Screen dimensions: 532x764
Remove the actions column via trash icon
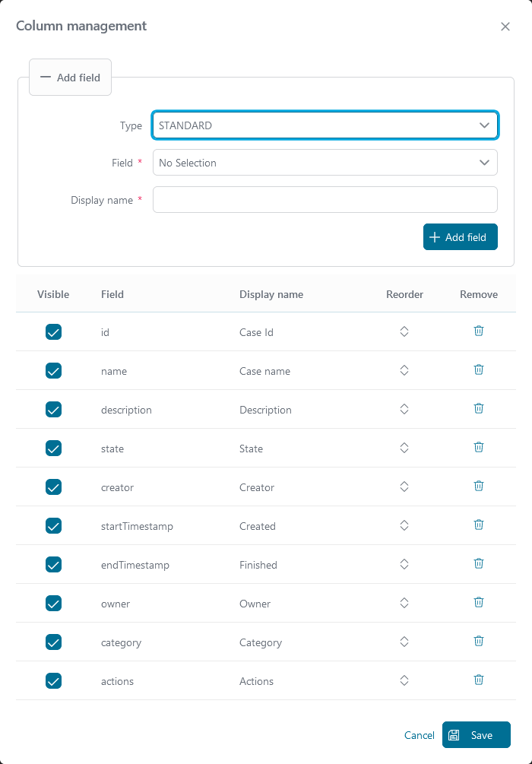tap(478, 680)
